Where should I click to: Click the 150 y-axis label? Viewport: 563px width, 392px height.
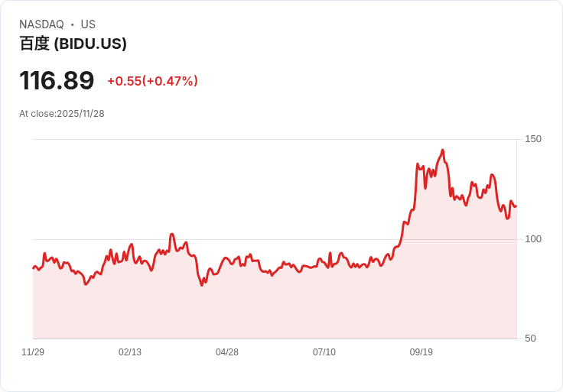click(x=532, y=139)
